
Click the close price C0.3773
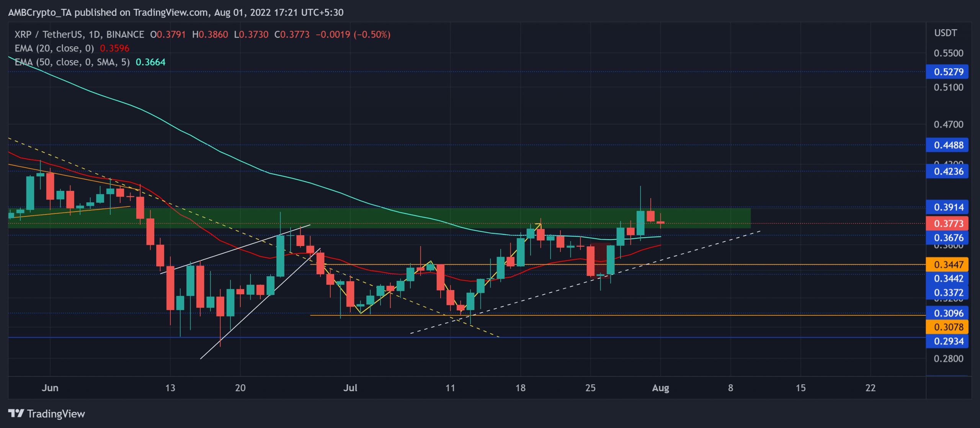[x=292, y=34]
